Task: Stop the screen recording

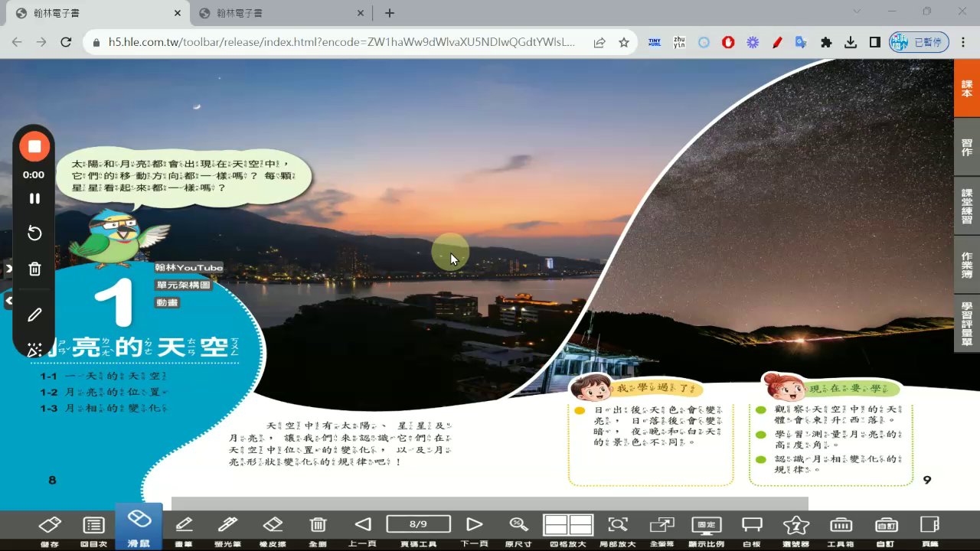Action: [34, 146]
